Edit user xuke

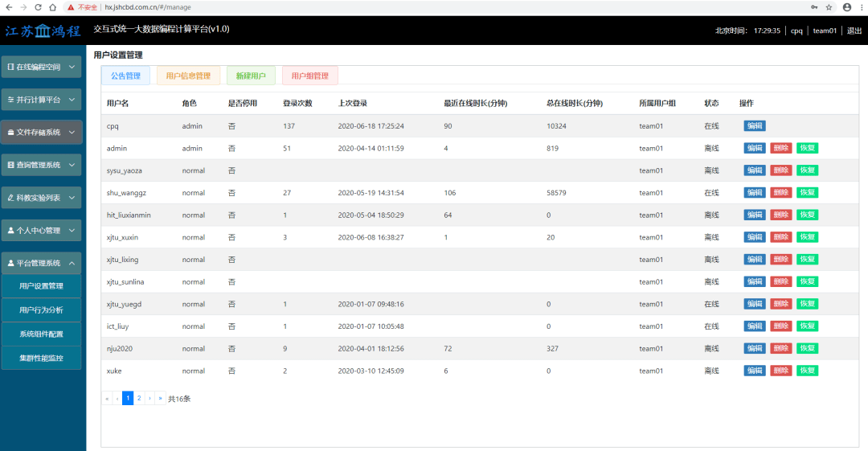[755, 370]
